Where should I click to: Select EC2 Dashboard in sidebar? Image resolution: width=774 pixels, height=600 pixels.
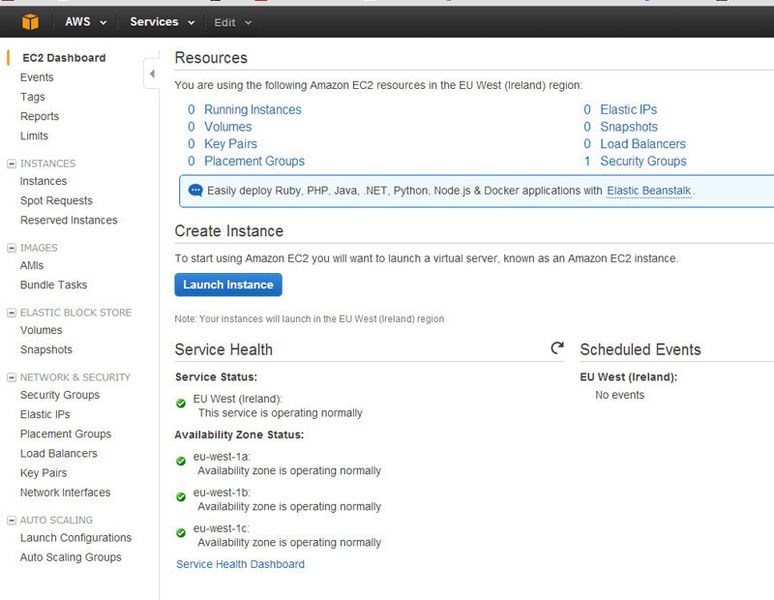click(64, 58)
